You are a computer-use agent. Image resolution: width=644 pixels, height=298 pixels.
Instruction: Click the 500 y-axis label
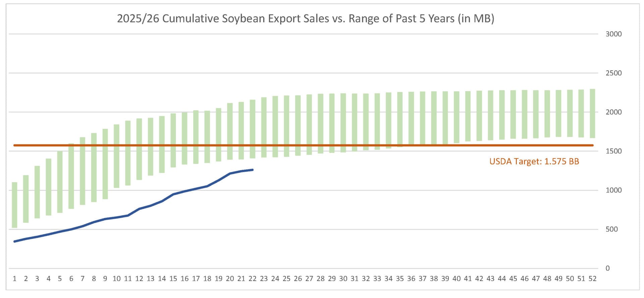tap(611, 229)
